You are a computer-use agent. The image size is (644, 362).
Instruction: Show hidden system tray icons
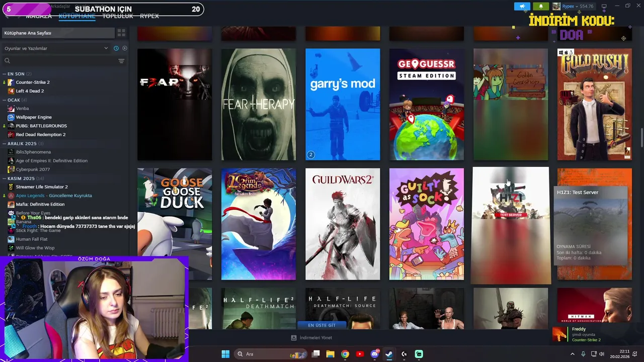573,354
